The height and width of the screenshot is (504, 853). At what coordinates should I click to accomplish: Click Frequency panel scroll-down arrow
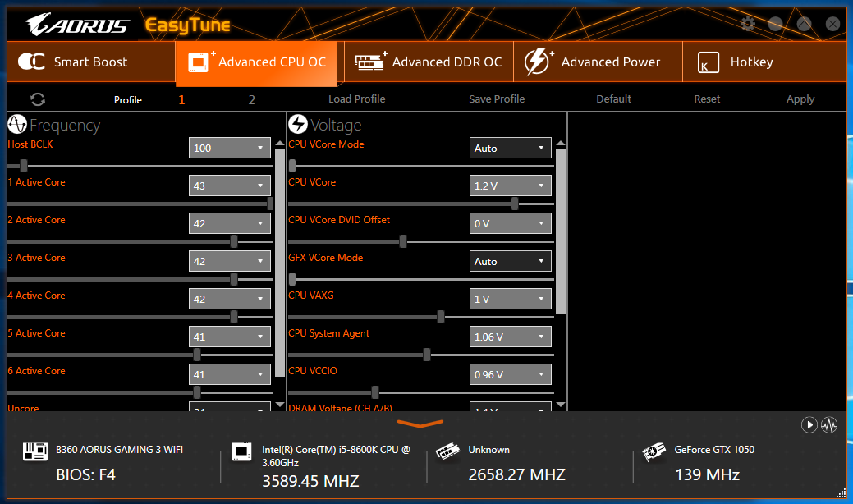[x=280, y=405]
